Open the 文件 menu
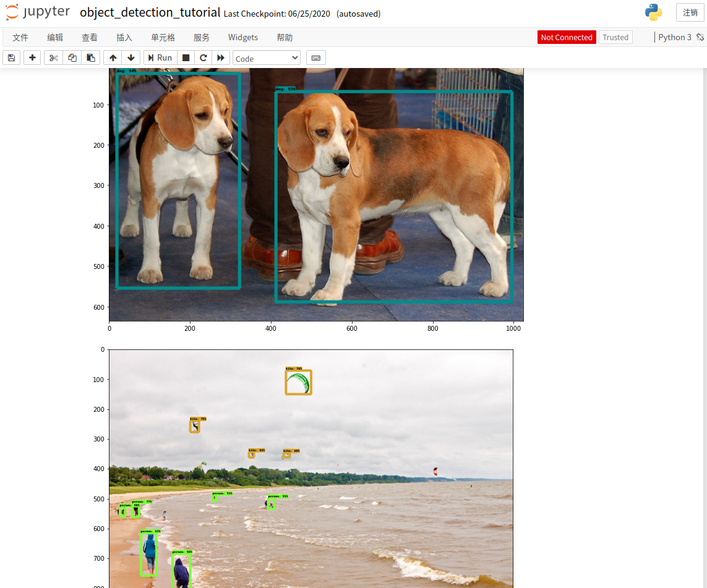 point(20,37)
